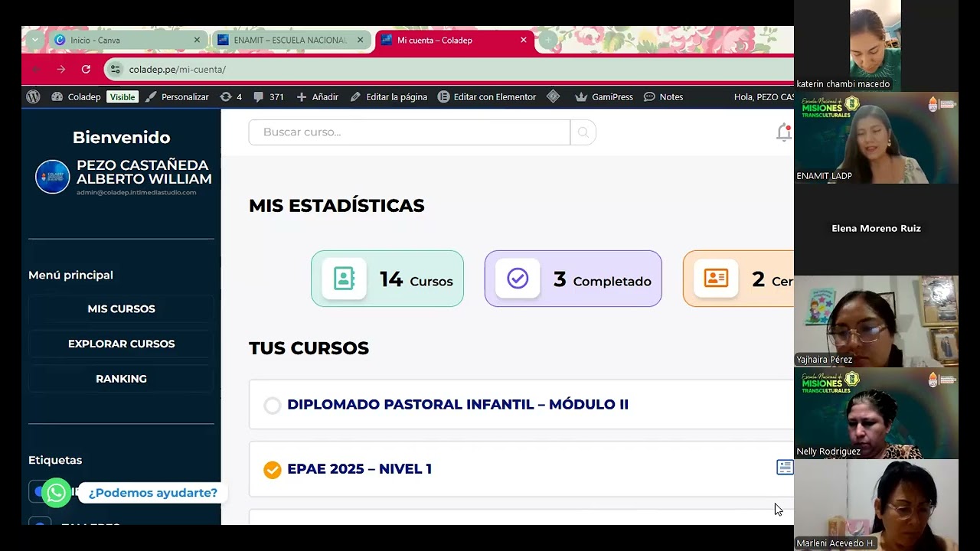Viewport: 980px width, 551px height.
Task: Click the Coladep profile avatar
Action: (x=52, y=177)
